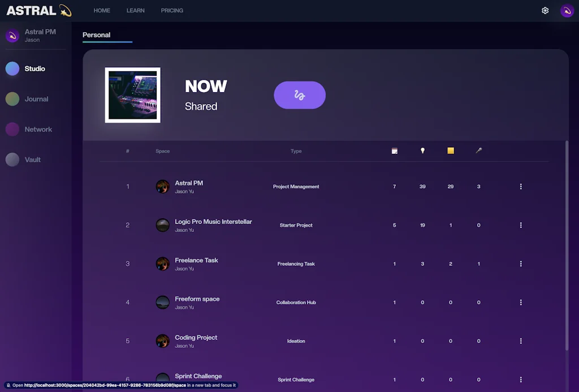Click the spaces list vertical scrollbar
The width and height of the screenshot is (579, 392).
567,245
